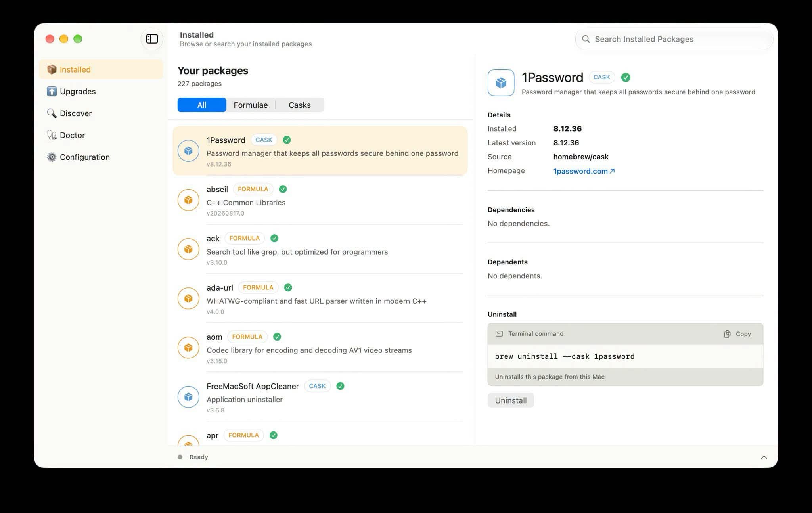Click the large 1Password icon in details
This screenshot has height=513, width=812.
pyautogui.click(x=501, y=82)
